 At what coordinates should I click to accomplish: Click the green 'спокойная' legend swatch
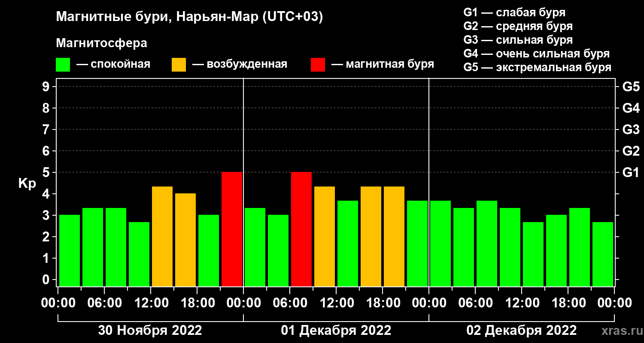(x=63, y=65)
